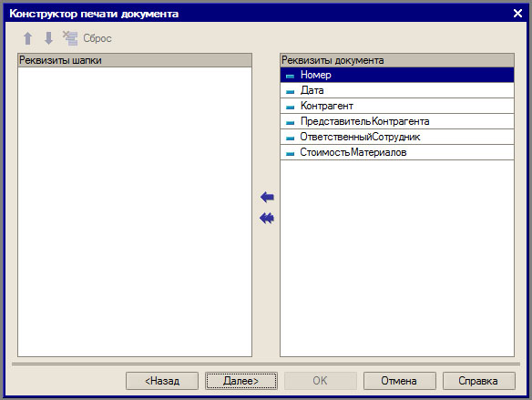Select the Номер attribute row
The height and width of the screenshot is (400, 532).
[397, 75]
